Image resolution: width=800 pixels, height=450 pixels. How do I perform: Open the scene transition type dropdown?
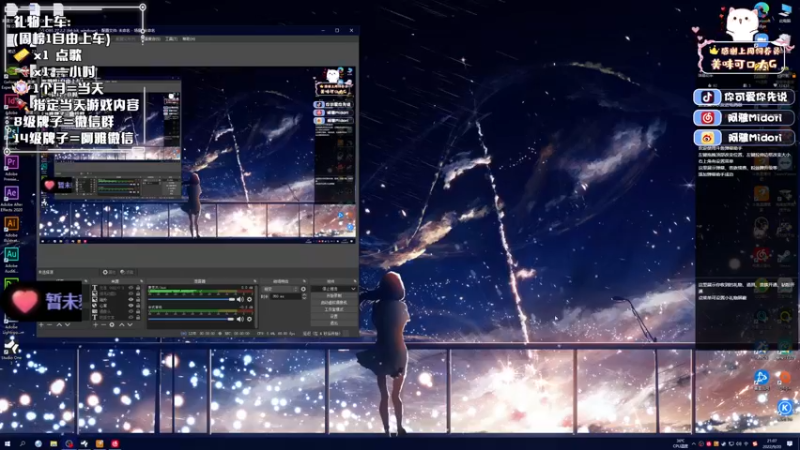tap(279, 289)
